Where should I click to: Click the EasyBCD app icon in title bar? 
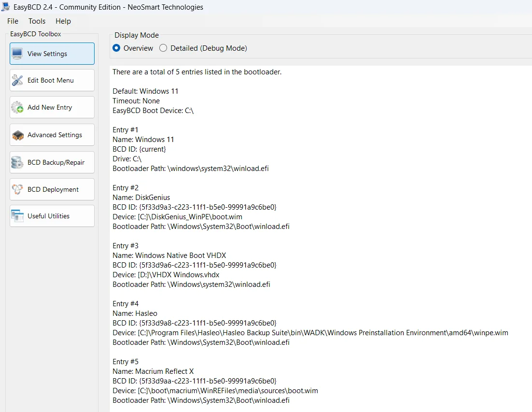(5, 7)
